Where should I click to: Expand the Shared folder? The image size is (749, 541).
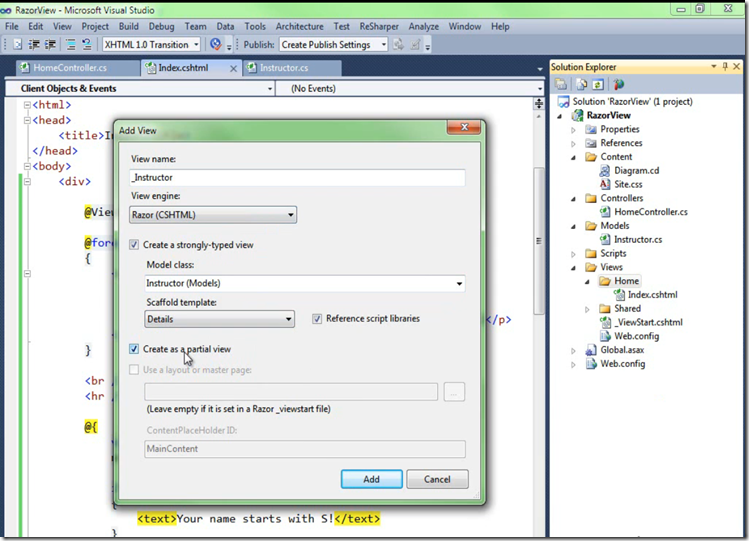click(587, 309)
